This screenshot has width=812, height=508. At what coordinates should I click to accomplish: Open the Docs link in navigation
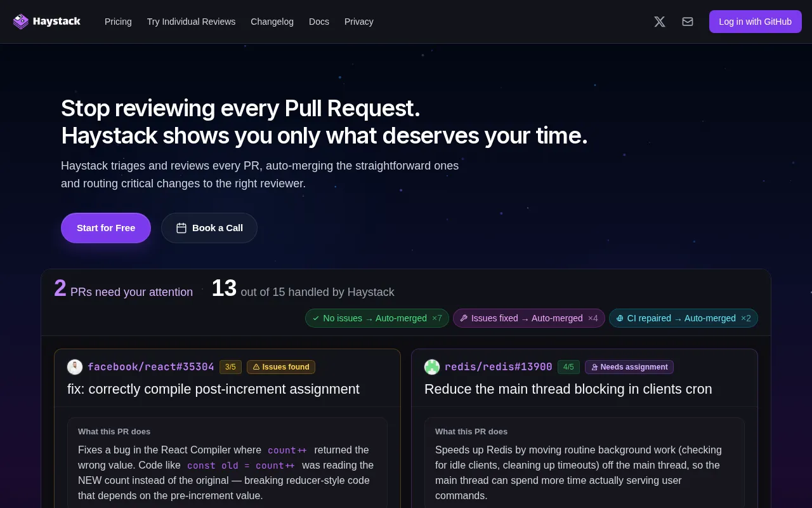[x=319, y=22]
